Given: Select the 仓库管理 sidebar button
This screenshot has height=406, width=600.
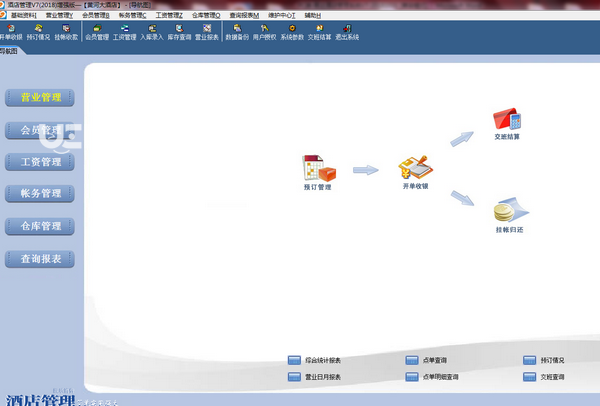Looking at the screenshot, I should click(x=40, y=226).
